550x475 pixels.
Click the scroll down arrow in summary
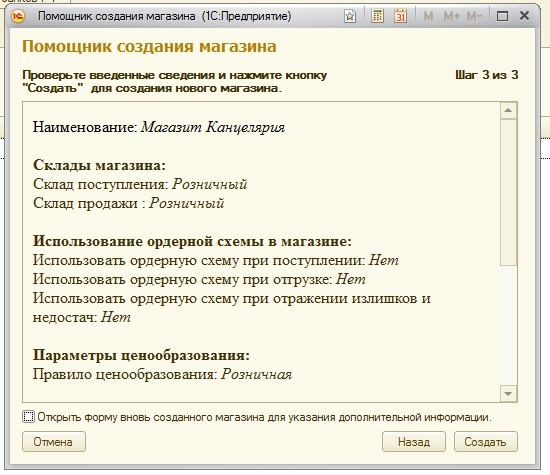(x=508, y=394)
